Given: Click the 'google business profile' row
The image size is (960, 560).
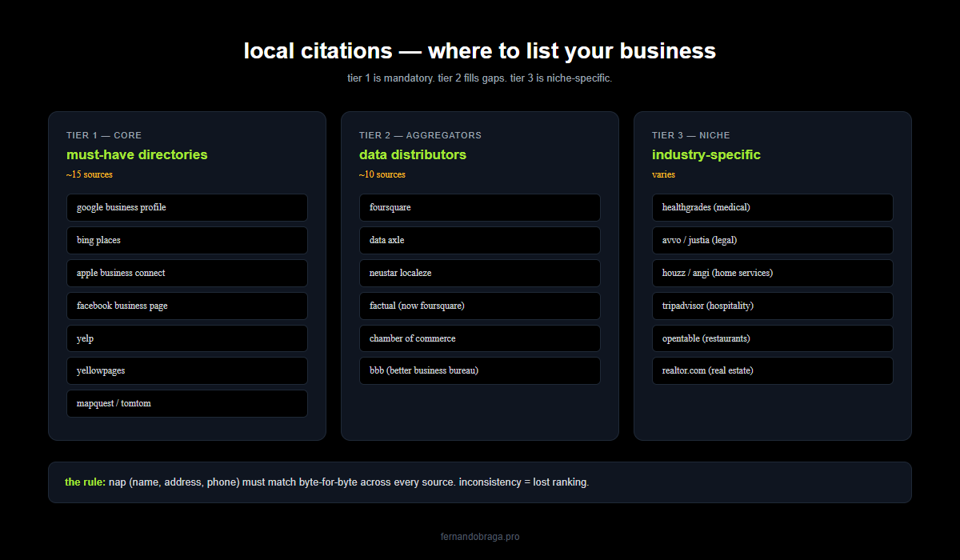Looking at the screenshot, I should click(x=187, y=207).
